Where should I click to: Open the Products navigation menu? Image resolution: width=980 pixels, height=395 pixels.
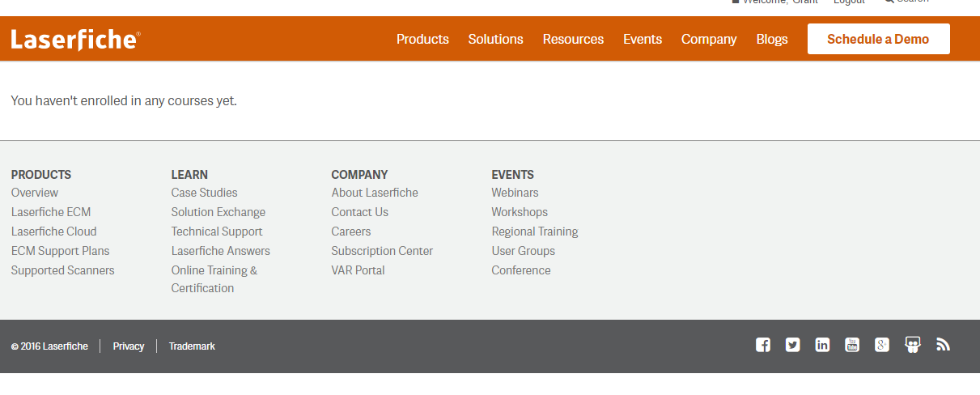422,39
